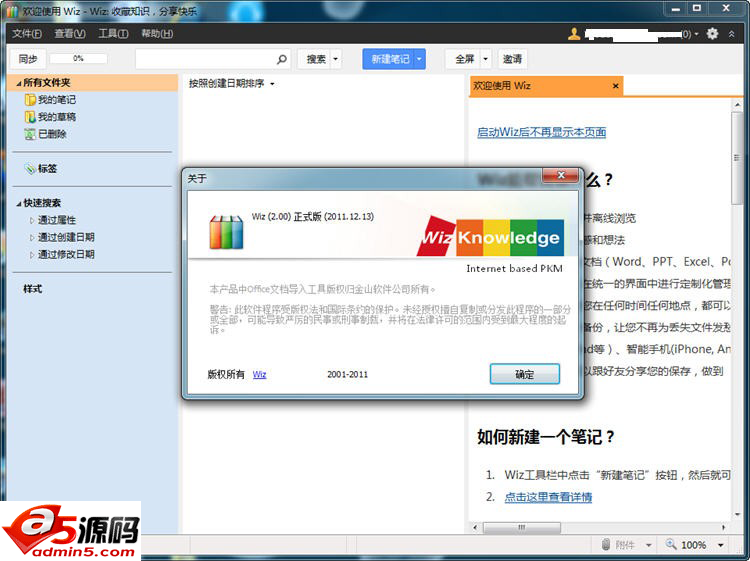
Task: Click the vertical scrollbar of welcome page
Action: pyautogui.click(x=737, y=158)
